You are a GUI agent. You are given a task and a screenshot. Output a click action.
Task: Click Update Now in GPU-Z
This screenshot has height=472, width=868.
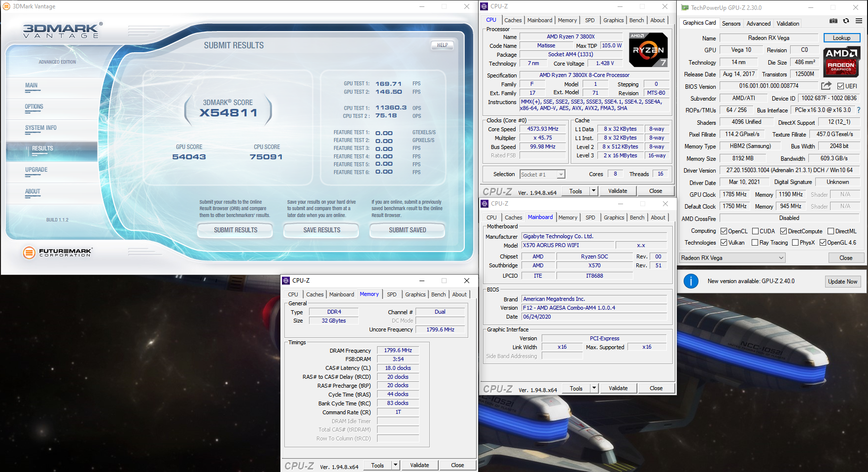point(842,282)
